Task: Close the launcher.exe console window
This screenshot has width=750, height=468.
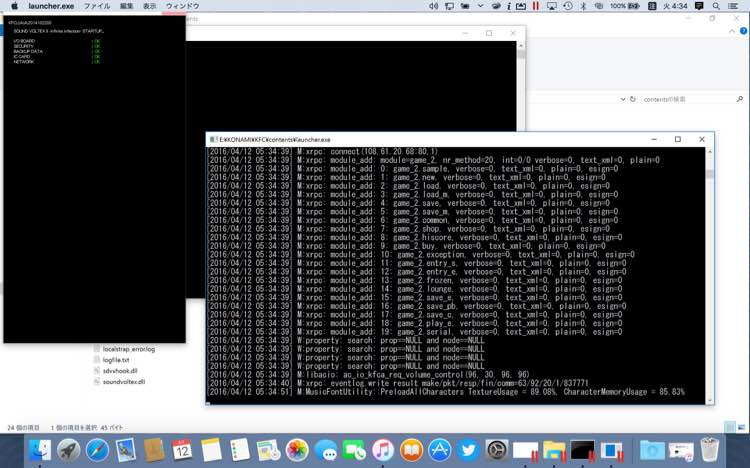Action: point(702,139)
